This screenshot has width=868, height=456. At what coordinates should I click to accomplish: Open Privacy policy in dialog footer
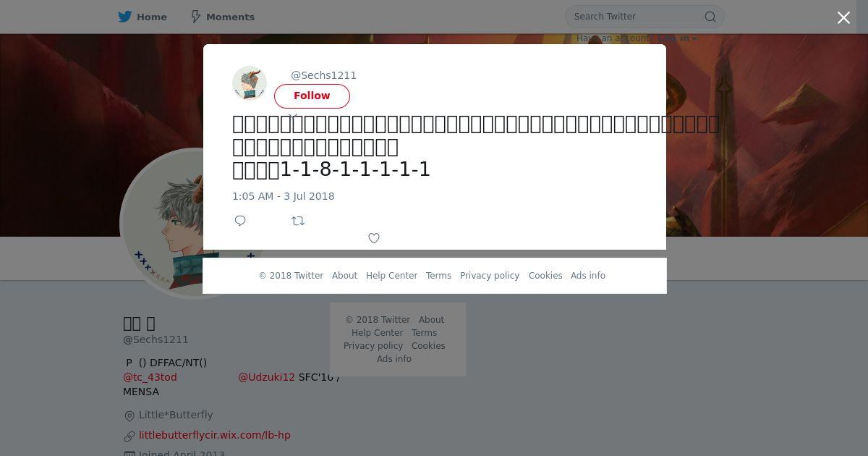point(490,276)
